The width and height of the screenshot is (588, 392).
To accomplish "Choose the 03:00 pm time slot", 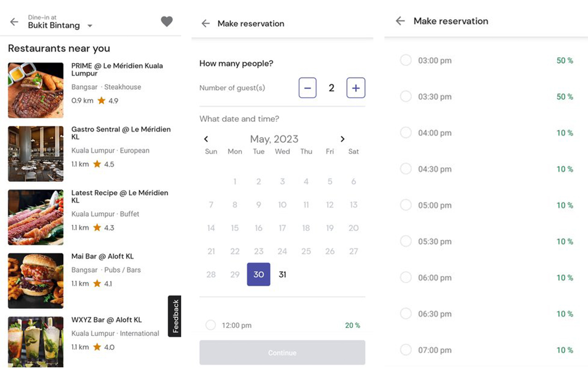I will pos(406,60).
